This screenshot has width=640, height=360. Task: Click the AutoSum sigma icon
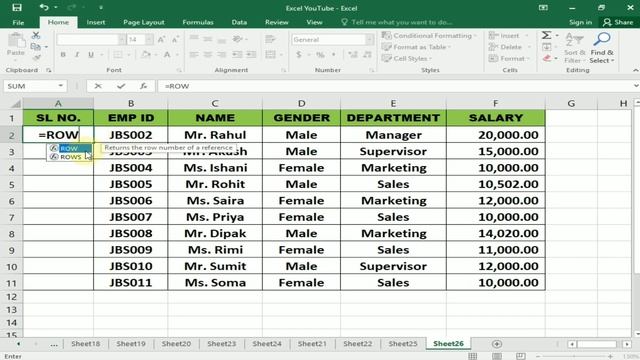tap(547, 35)
